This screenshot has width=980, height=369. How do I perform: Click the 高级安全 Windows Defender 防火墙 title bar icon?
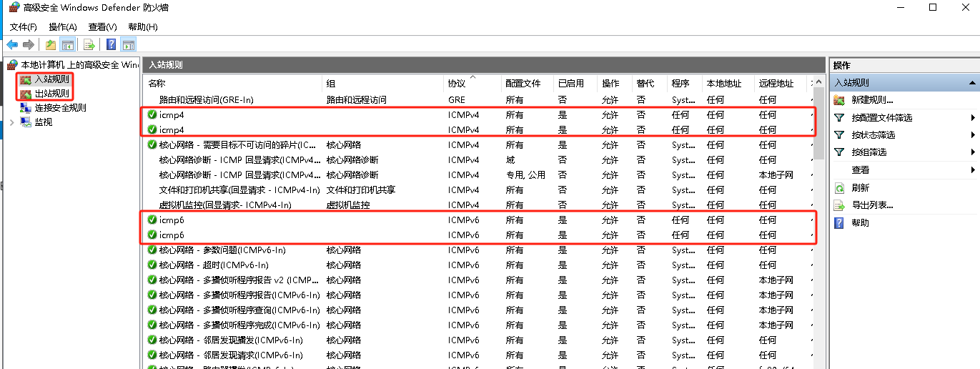tap(14, 7)
